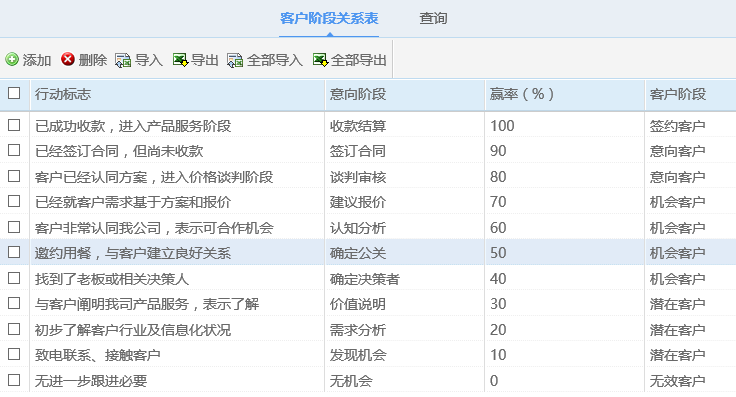Switch to the 查询 tab
Image resolution: width=736 pixels, height=397 pixels.
(x=433, y=18)
